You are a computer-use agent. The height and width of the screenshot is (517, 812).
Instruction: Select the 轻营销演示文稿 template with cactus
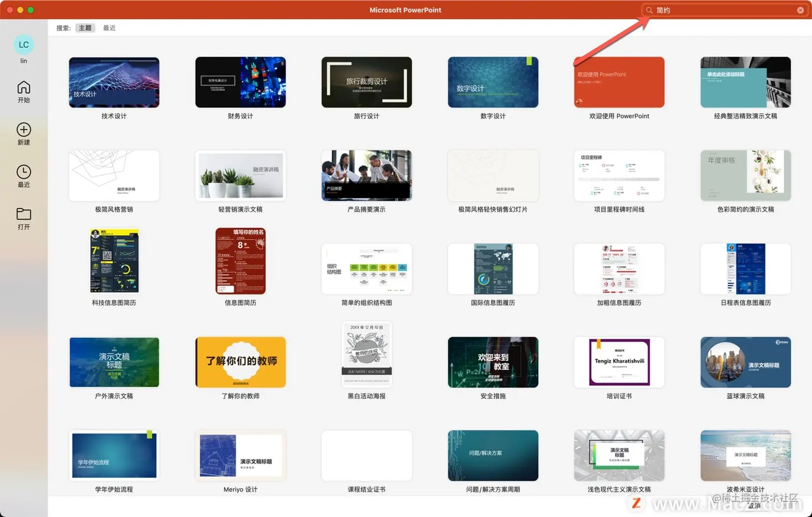click(x=241, y=176)
